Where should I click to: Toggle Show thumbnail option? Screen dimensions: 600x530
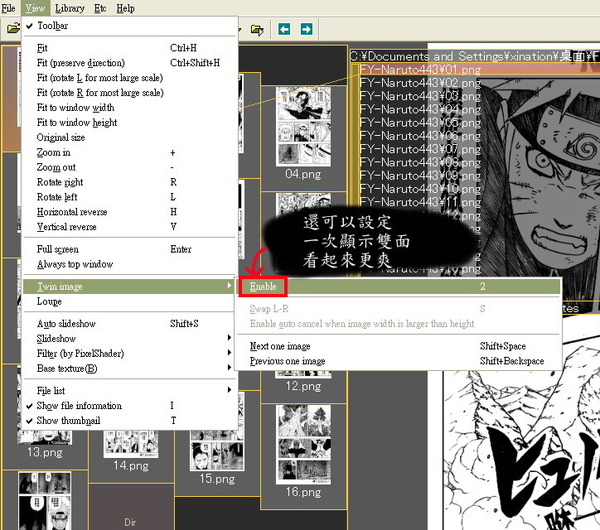click(x=129, y=421)
